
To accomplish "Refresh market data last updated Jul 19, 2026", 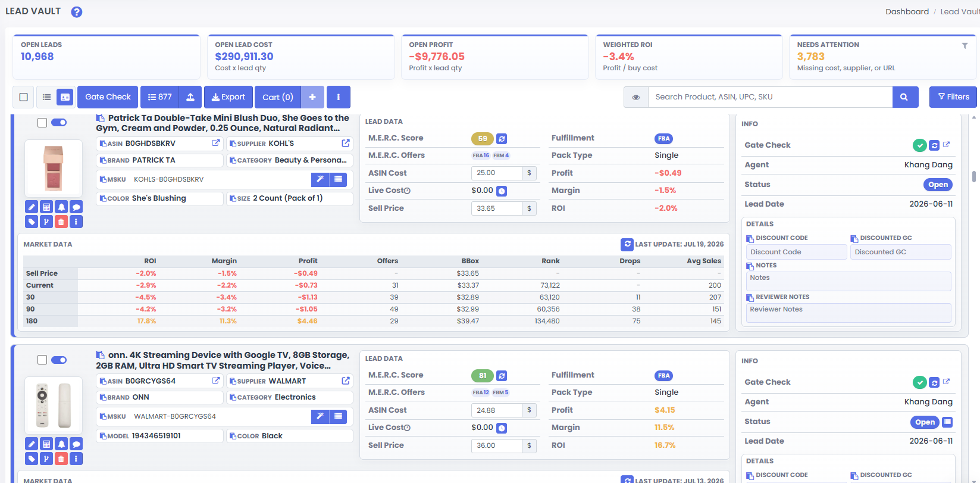I will [x=627, y=244].
